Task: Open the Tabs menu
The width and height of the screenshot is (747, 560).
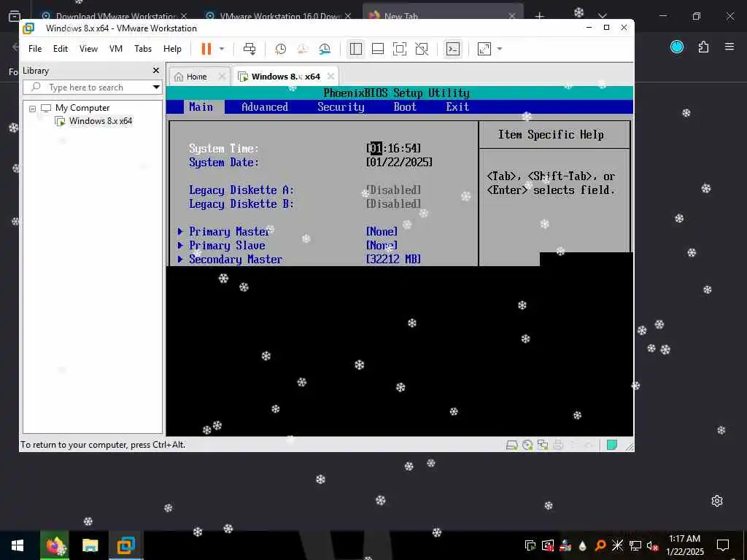Action: click(143, 49)
